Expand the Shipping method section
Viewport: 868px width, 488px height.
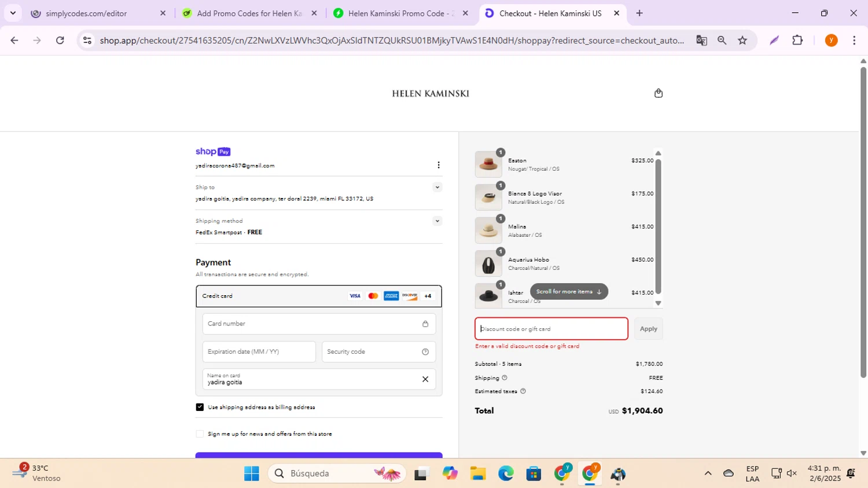coord(437,221)
